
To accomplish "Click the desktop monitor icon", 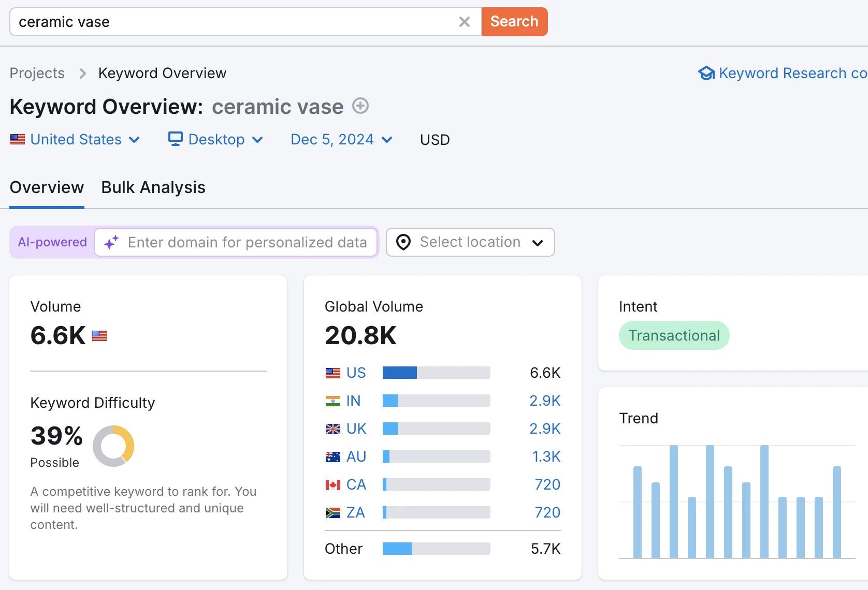I will point(176,139).
